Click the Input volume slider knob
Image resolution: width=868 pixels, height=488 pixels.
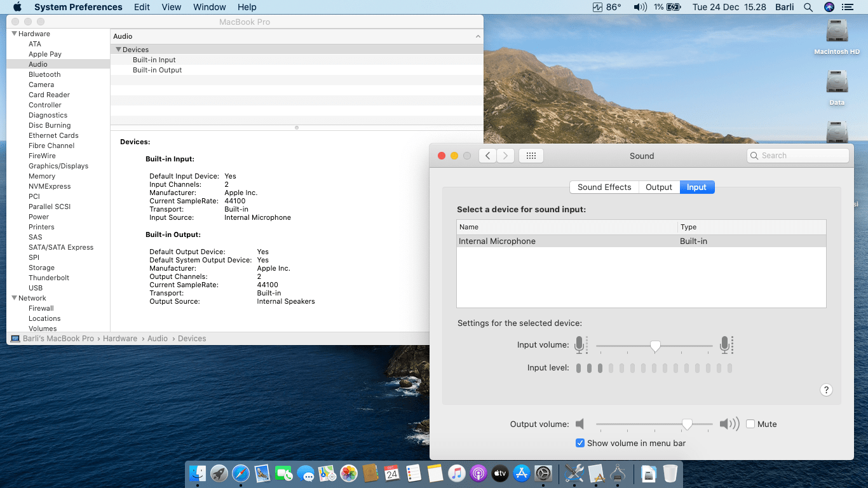pyautogui.click(x=655, y=346)
